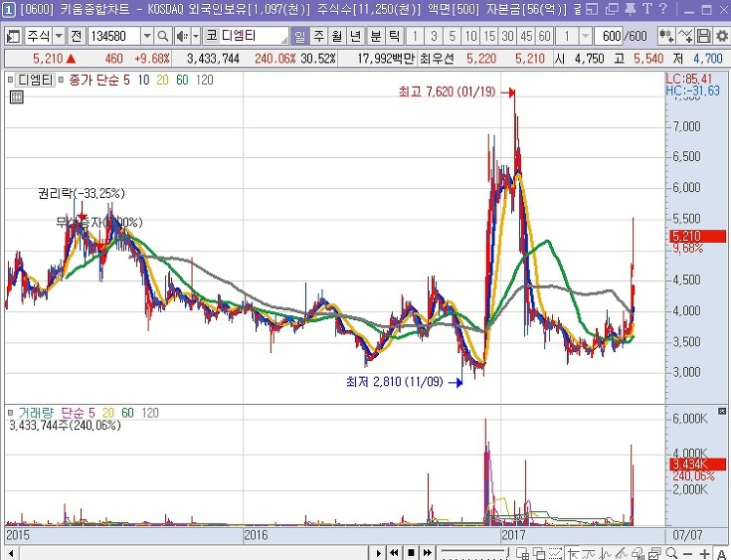Choose the 60 interval preset button
Image resolution: width=731 pixels, height=560 pixels.
click(545, 36)
